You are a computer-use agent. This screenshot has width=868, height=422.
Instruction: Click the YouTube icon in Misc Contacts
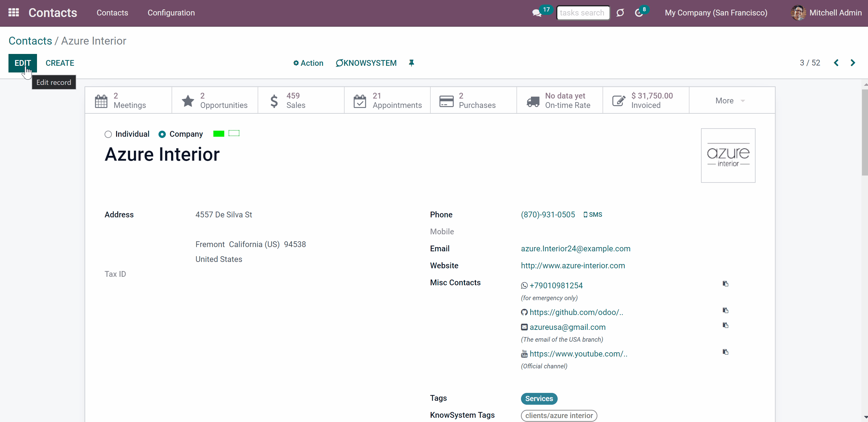click(x=524, y=353)
